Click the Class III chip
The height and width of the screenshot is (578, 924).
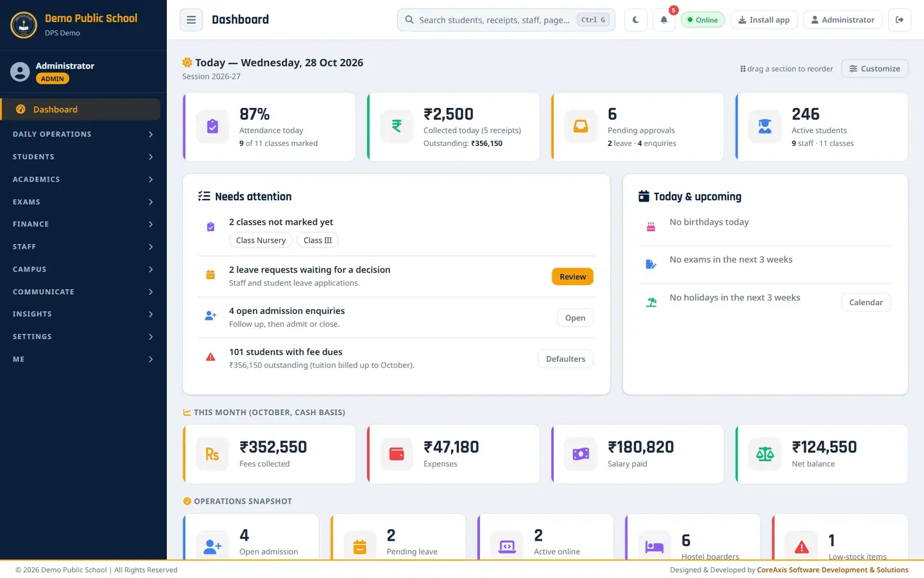tap(318, 240)
